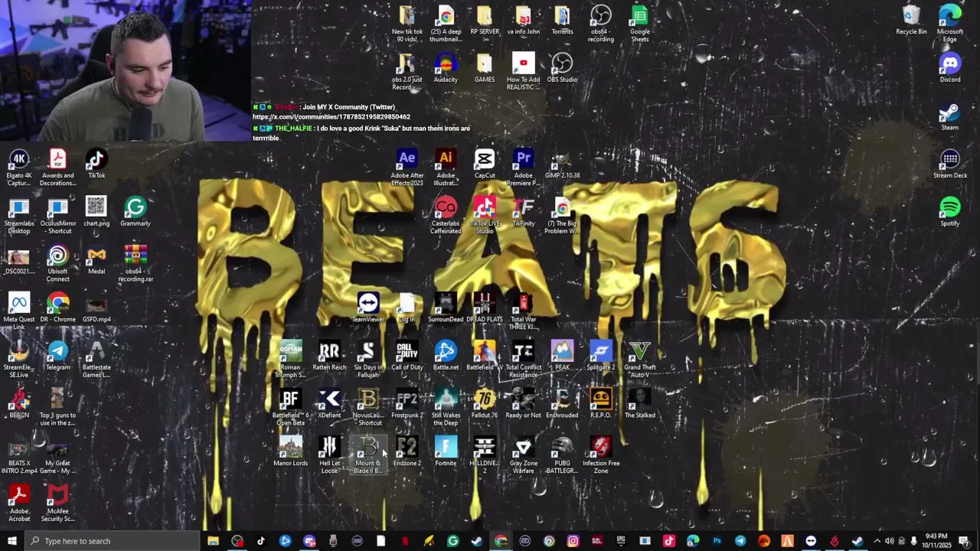Open the Gray Zone Warfare icon
Image resolution: width=980 pixels, height=551 pixels.
coord(524,455)
